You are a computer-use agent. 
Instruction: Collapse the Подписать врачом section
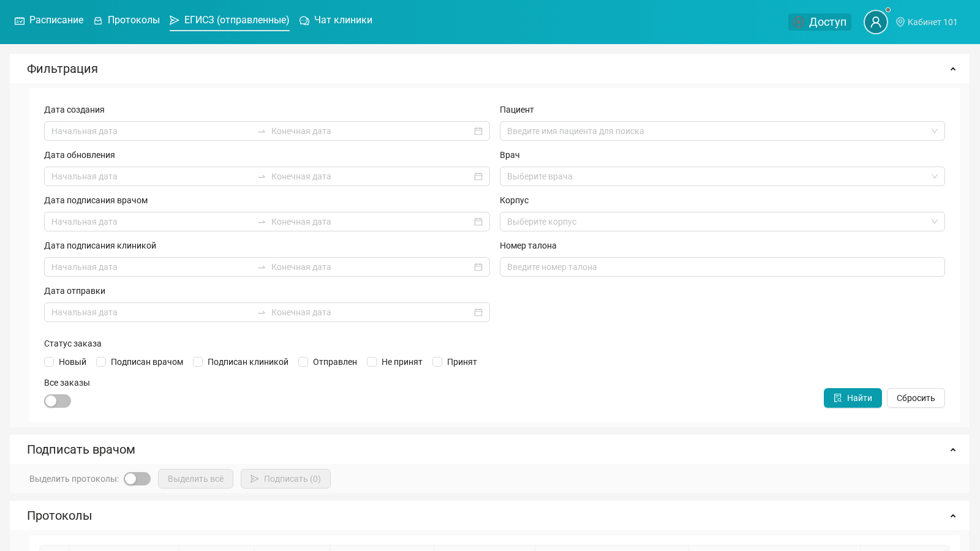point(952,450)
